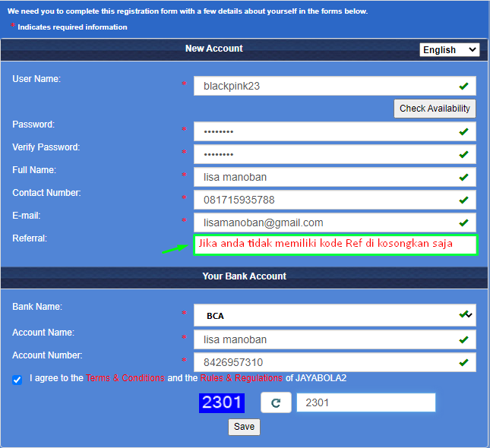The width and height of the screenshot is (490, 448).
Task: Open the English language dropdown
Action: click(449, 49)
